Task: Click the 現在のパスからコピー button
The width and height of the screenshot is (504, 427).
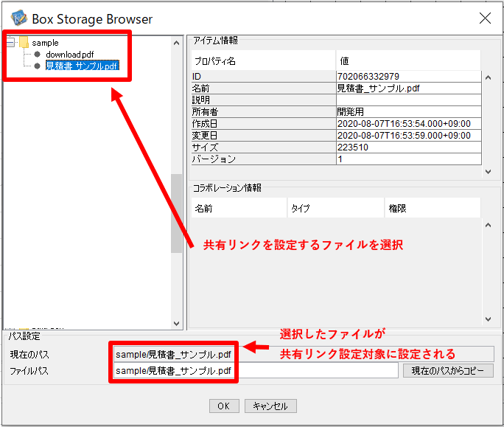Action: tap(448, 371)
